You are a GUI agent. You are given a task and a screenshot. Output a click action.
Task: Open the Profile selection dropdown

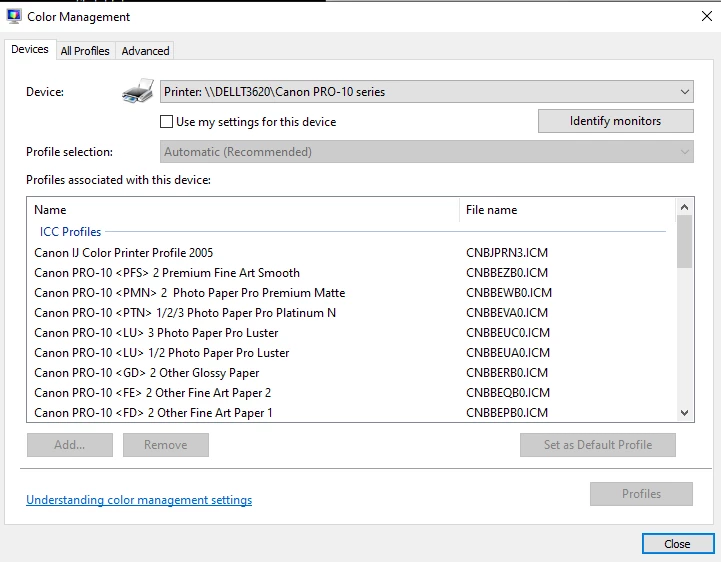coord(427,152)
